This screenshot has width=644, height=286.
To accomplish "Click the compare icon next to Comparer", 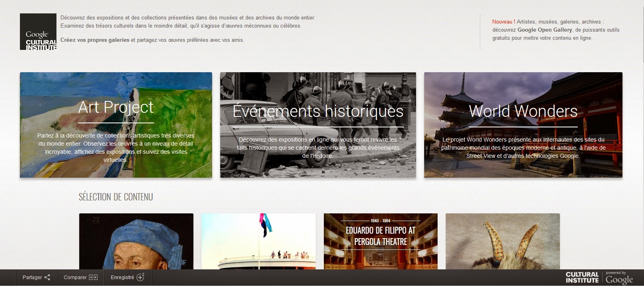I will 93,277.
